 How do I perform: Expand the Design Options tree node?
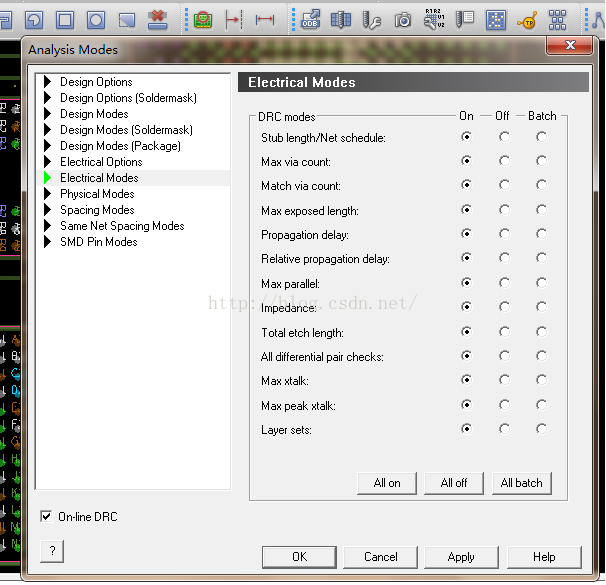[47, 82]
